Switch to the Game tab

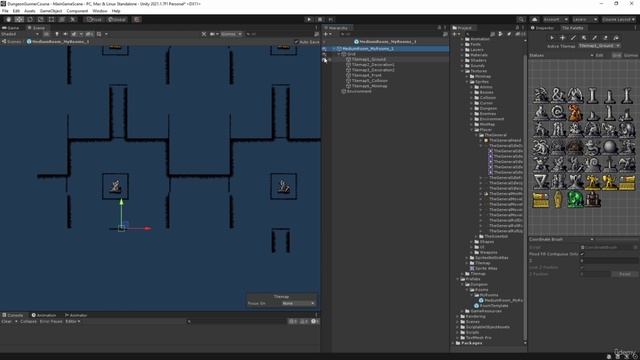pyautogui.click(x=11, y=28)
